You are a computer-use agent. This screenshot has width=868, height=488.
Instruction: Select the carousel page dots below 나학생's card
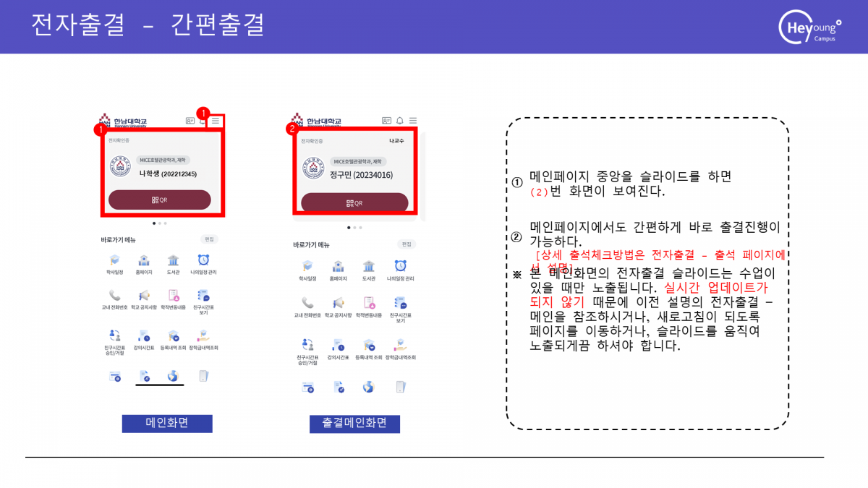pos(160,223)
